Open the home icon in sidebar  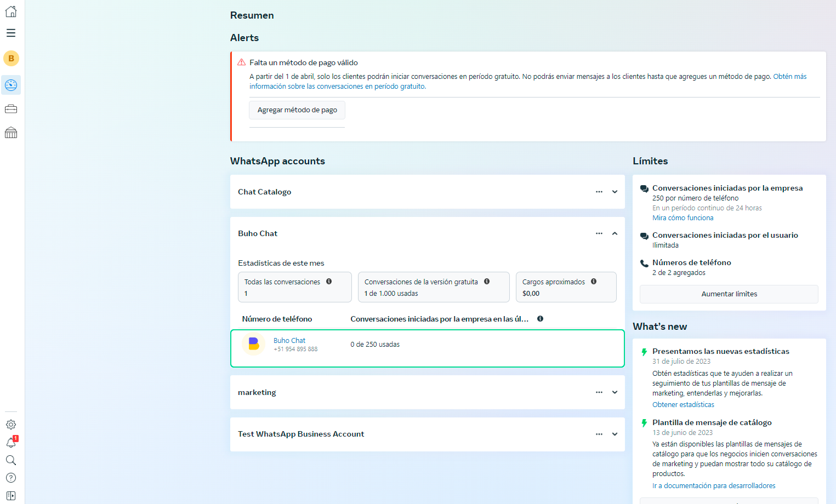(11, 12)
